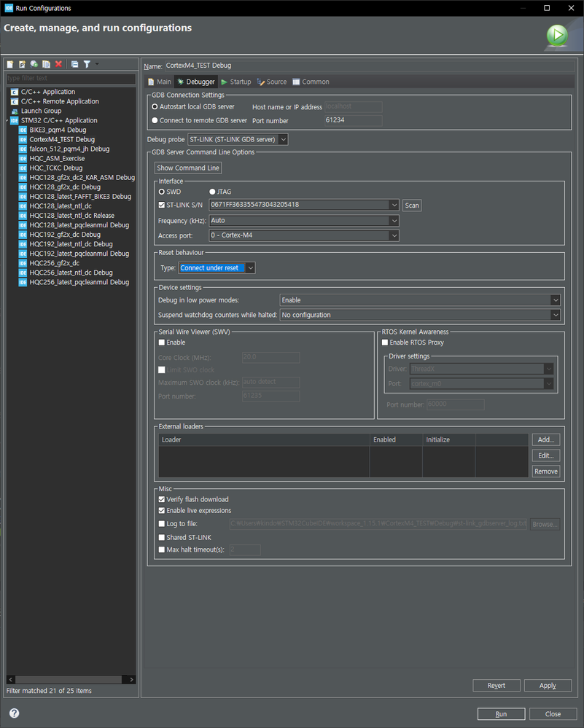Open help via the question mark icon
The height and width of the screenshot is (728, 584).
(15, 713)
